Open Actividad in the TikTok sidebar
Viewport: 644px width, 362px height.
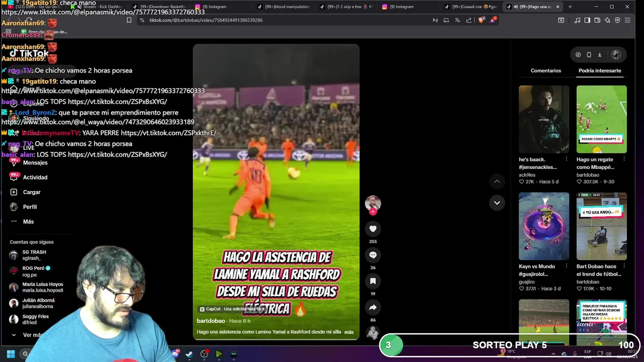tap(29, 177)
